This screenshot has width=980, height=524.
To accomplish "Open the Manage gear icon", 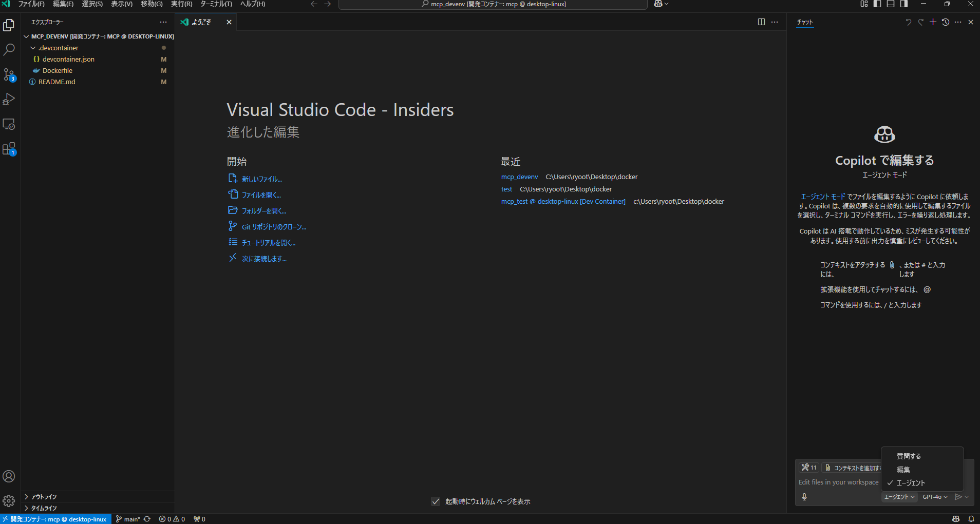I will coord(9,501).
